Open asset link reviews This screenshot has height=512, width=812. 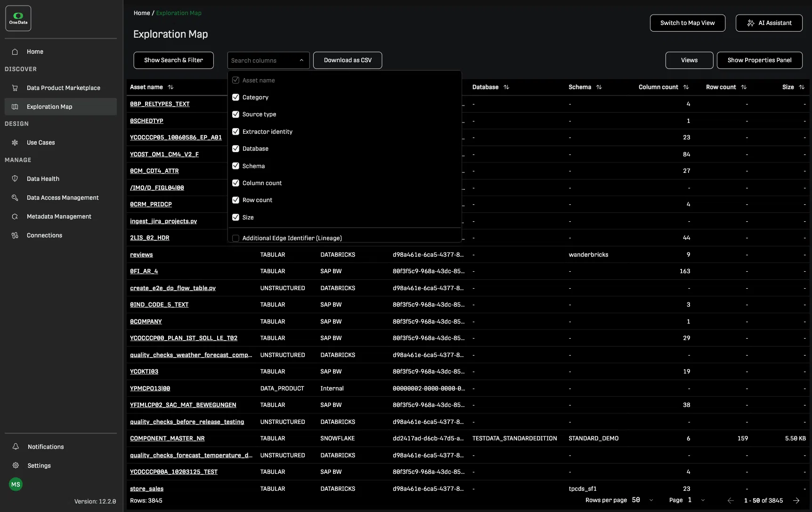(x=141, y=255)
